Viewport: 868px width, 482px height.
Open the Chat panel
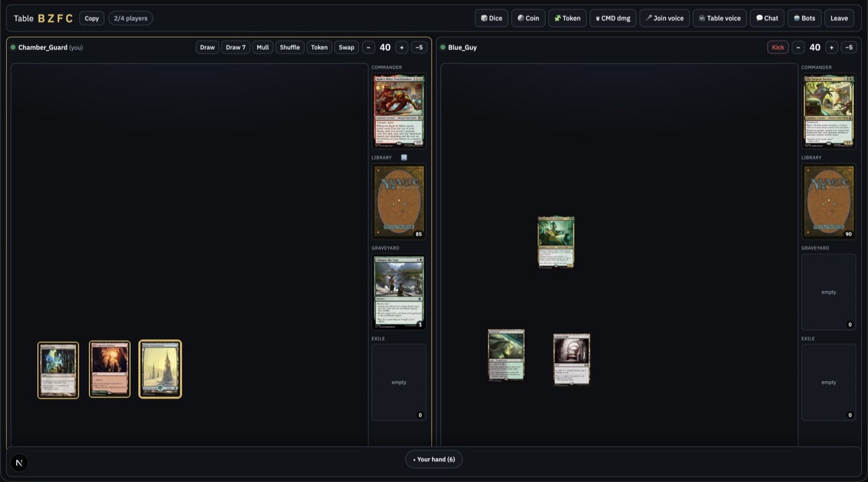[766, 18]
